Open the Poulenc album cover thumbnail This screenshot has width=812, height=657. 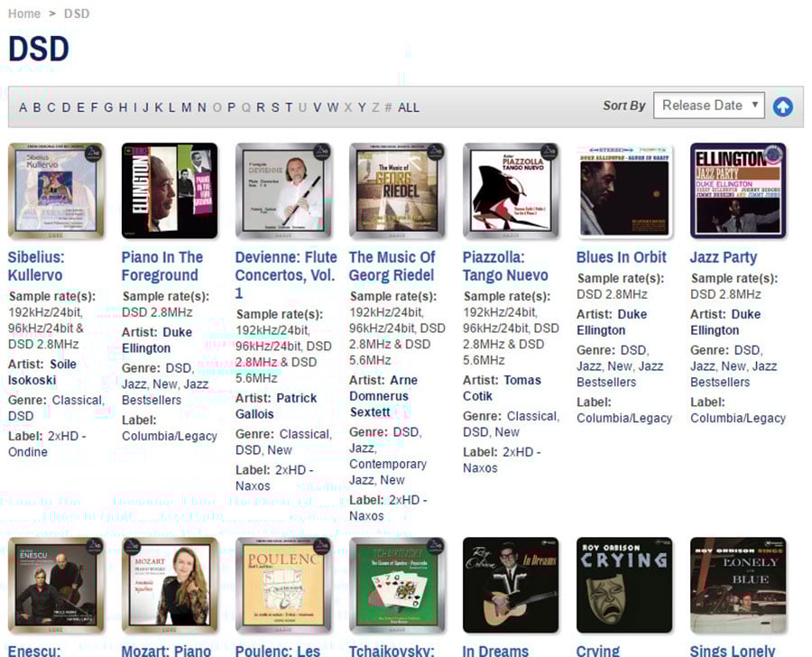point(283,585)
